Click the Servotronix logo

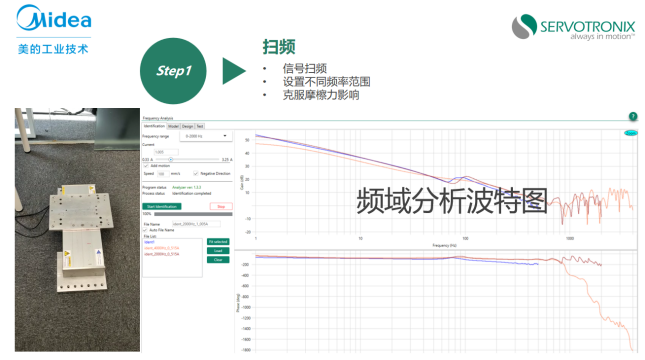[x=573, y=27]
